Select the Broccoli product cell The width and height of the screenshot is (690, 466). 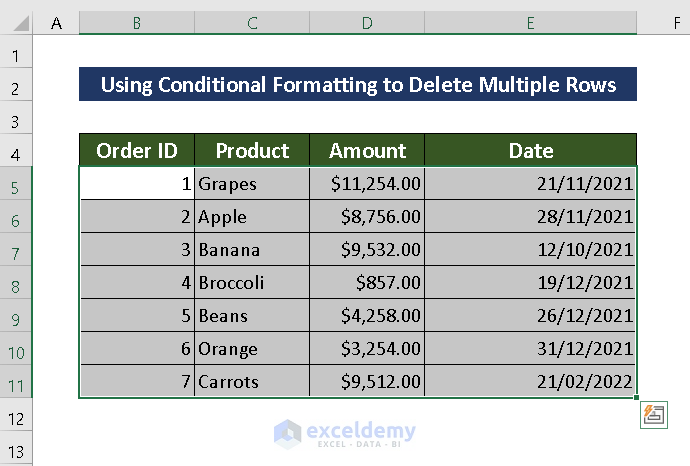pyautogui.click(x=252, y=283)
